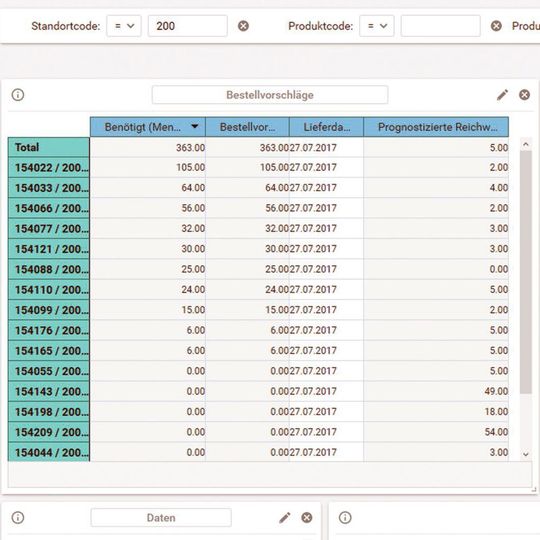540x540 pixels.
Task: Click the table's vertical scrollbar thumb
Action: (526, 272)
